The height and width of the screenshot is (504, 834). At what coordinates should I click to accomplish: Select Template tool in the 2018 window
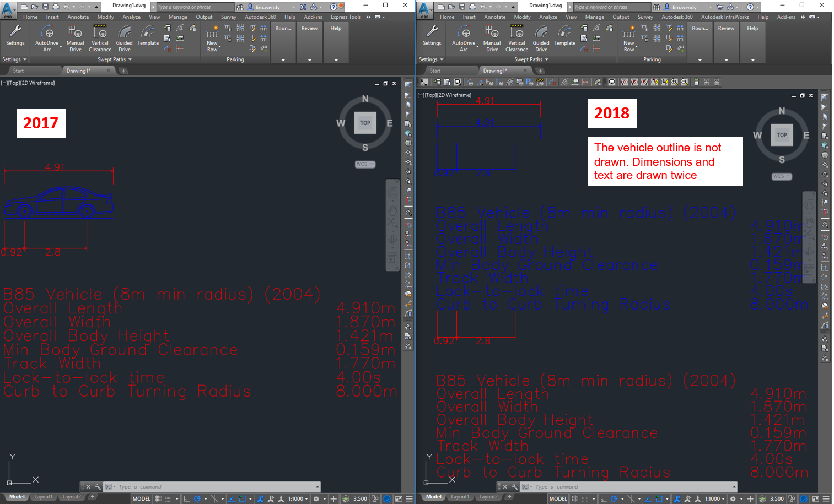(564, 36)
